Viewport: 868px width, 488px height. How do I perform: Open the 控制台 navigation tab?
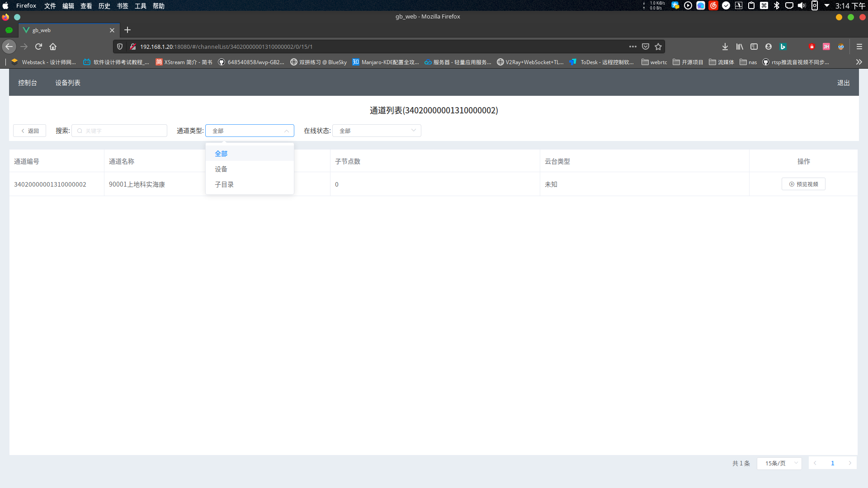pos(28,83)
